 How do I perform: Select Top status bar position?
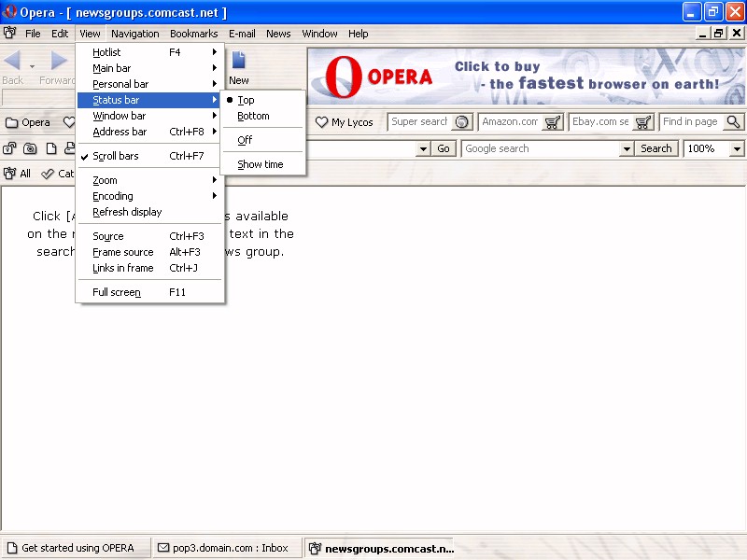(246, 100)
